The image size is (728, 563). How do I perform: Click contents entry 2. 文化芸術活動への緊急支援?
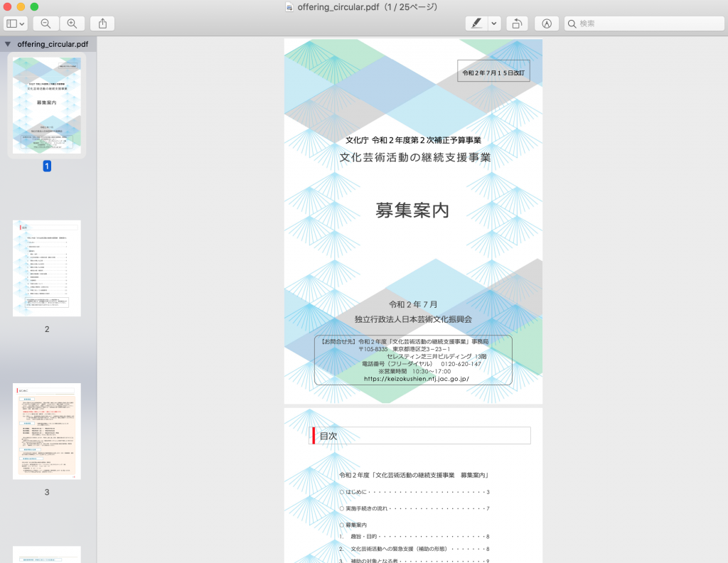414,549
